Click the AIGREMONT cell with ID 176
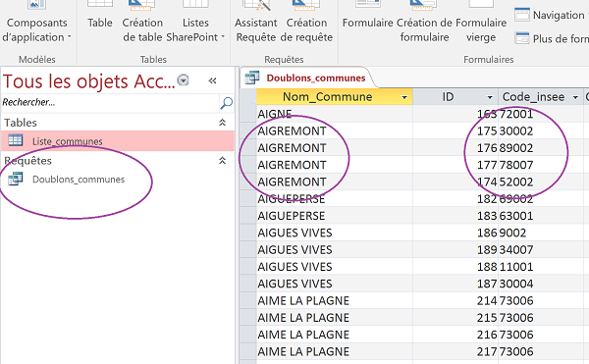589x364 pixels. click(335, 147)
